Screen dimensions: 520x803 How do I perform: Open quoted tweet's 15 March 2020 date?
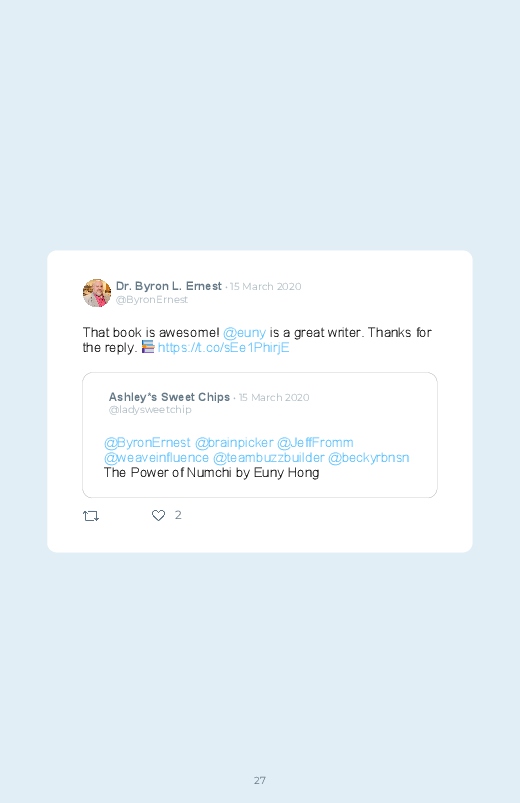[x=274, y=397]
